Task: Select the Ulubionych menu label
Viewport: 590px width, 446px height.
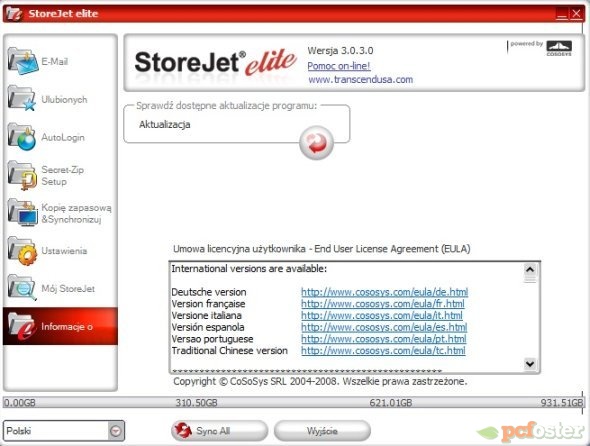Action: coord(64,99)
